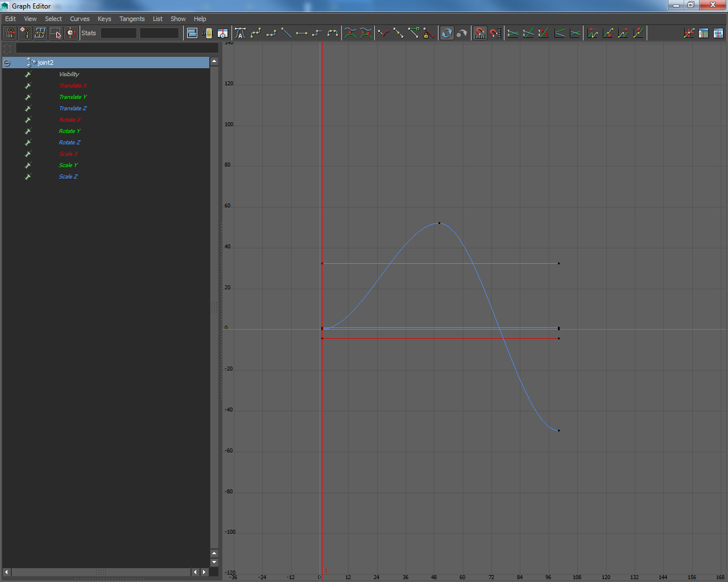Open the Tangents menu
728x582 pixels.
[131, 19]
